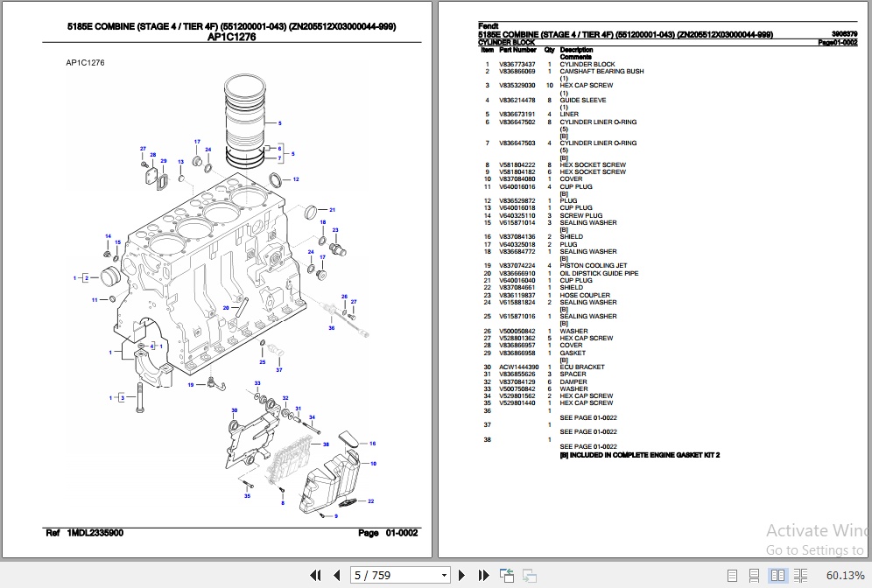Jump to the last page
The width and height of the screenshot is (872, 588).
(483, 575)
